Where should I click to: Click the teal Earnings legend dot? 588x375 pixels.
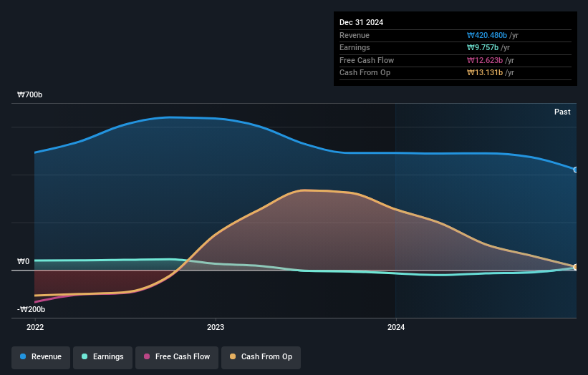pos(85,356)
